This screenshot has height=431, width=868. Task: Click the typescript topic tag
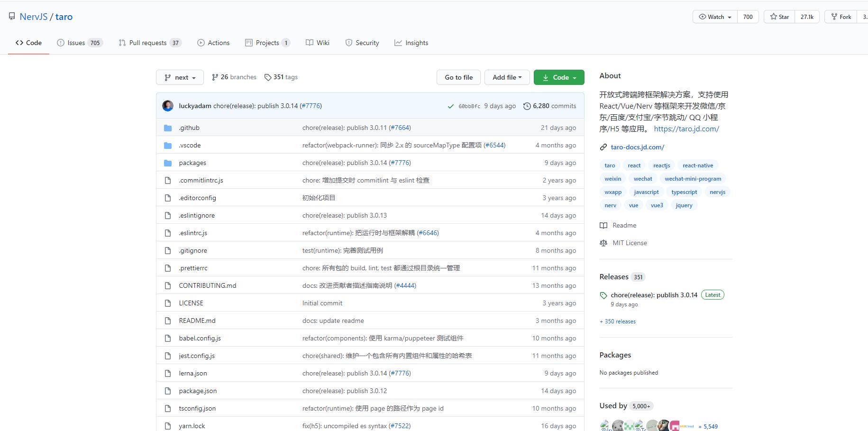(684, 192)
